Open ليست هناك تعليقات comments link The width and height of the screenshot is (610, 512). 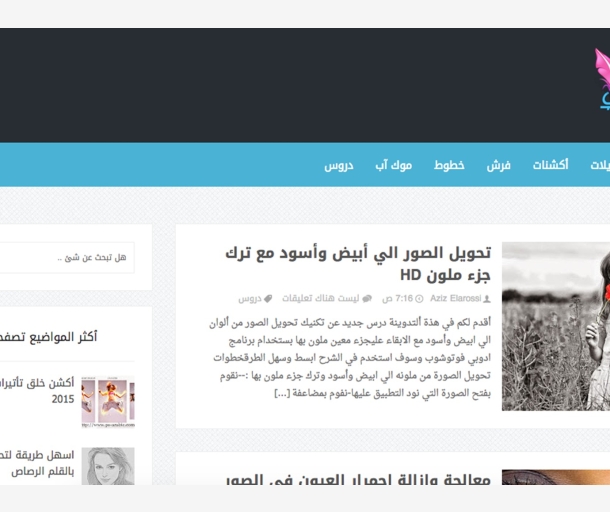click(x=321, y=298)
